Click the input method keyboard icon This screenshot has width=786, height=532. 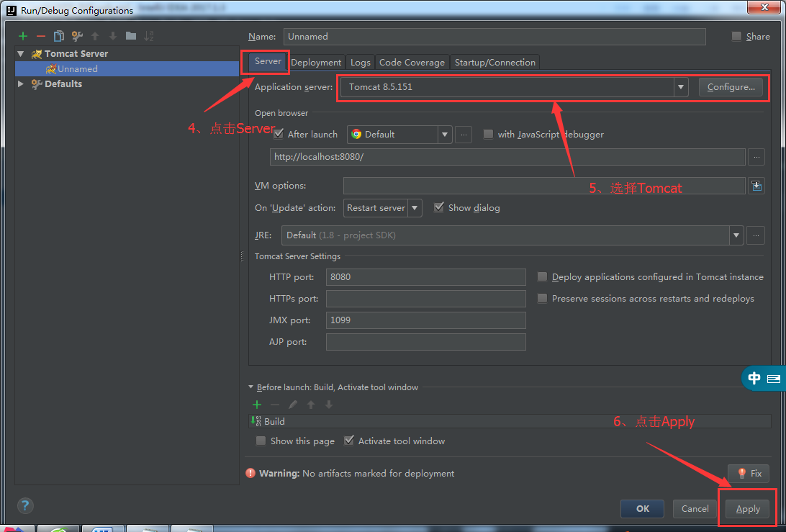(774, 379)
